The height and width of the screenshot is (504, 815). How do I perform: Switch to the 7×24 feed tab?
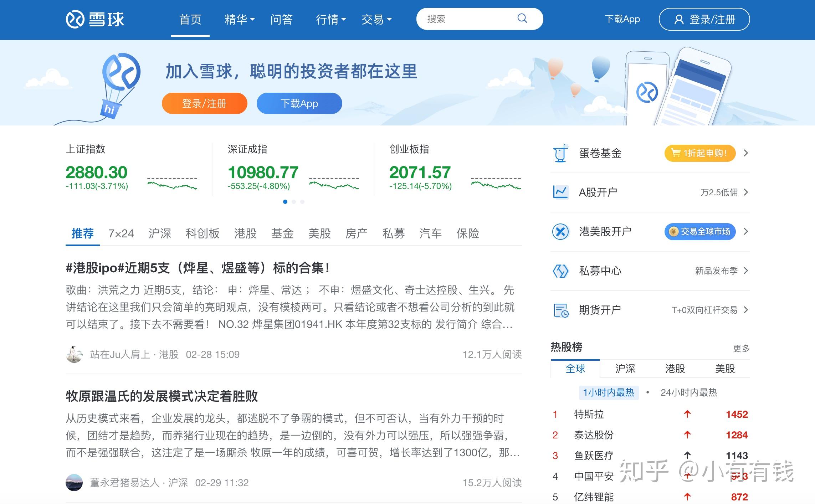(121, 233)
